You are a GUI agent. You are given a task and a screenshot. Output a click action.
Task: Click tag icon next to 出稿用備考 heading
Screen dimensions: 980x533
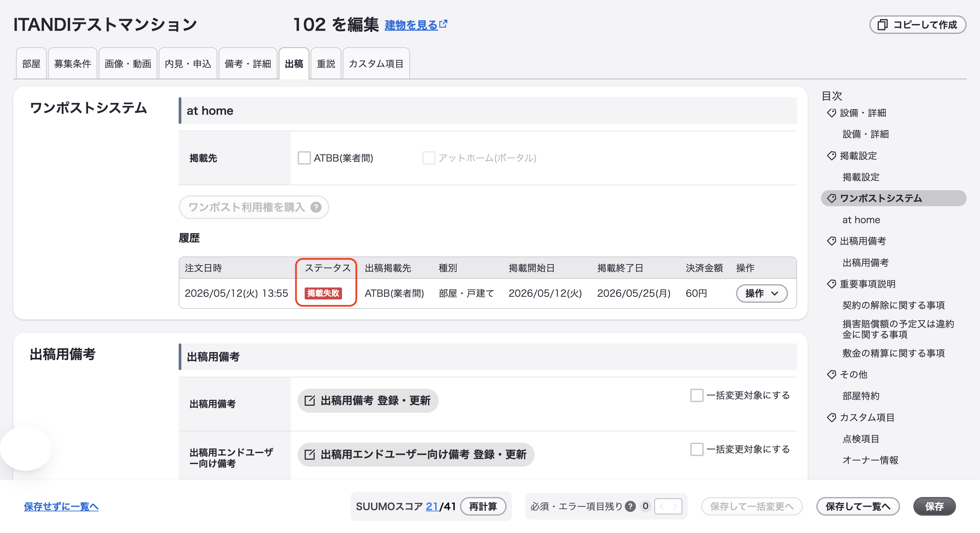pos(831,241)
